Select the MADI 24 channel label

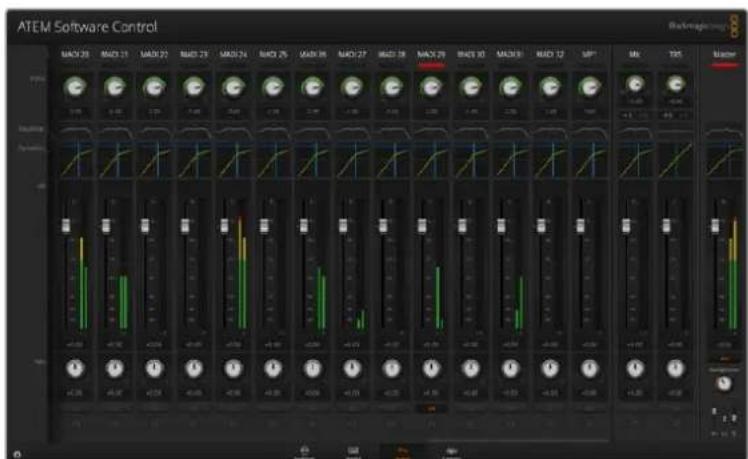click(234, 54)
